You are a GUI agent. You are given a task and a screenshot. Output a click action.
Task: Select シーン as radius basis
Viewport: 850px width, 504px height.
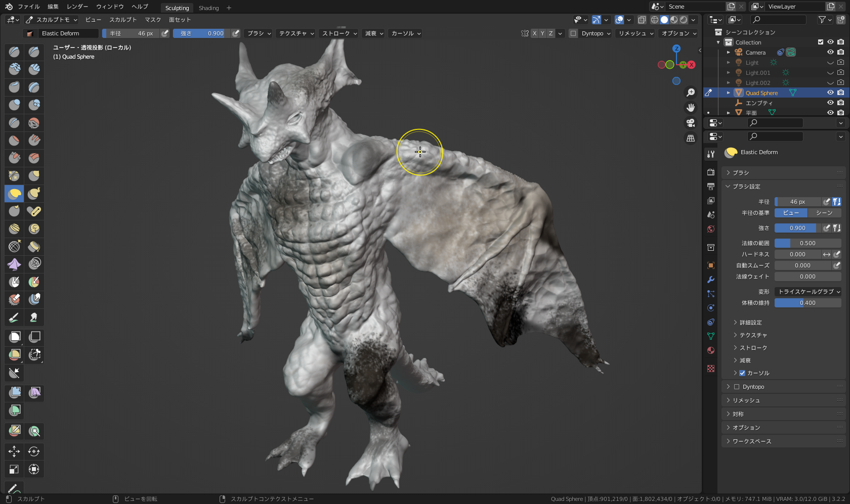[824, 213]
